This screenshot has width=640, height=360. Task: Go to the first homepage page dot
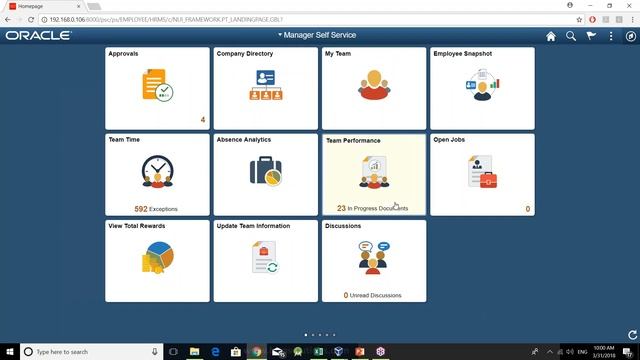click(306, 335)
